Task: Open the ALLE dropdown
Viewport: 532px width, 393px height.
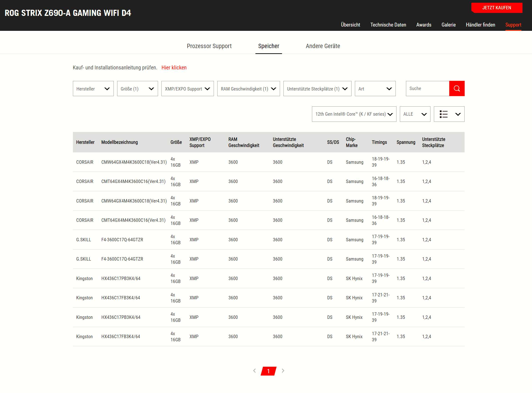Action: click(x=415, y=114)
